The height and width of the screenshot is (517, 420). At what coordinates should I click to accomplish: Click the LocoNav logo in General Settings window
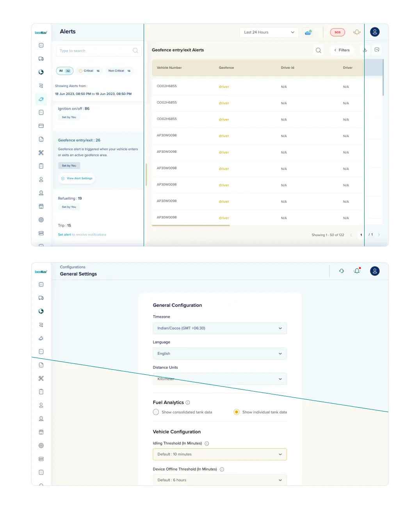point(41,272)
